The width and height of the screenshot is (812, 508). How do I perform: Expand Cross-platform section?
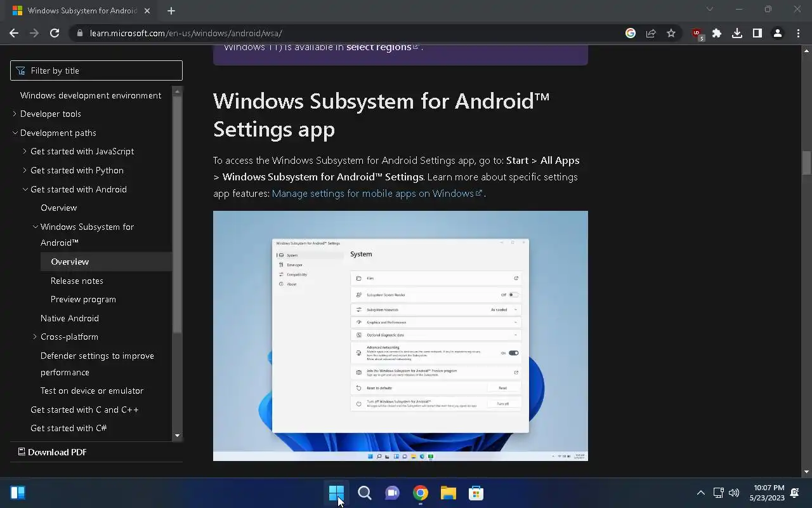pyautogui.click(x=35, y=337)
